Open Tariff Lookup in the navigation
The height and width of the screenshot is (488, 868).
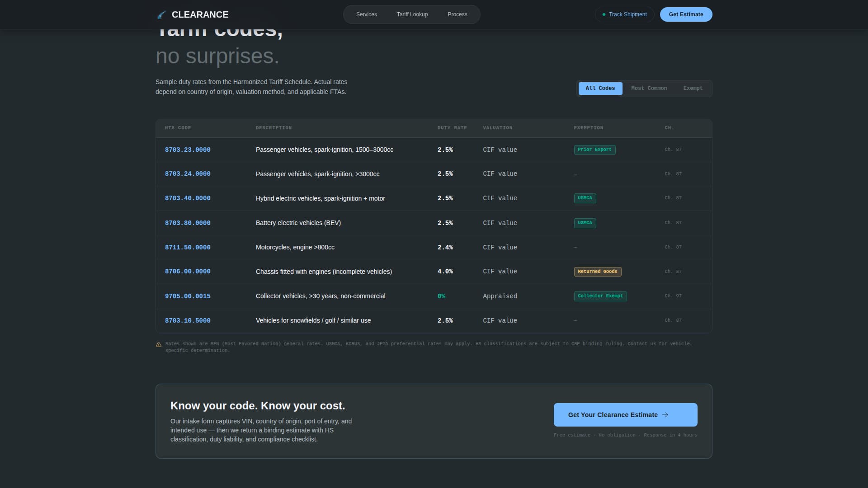tap(412, 14)
